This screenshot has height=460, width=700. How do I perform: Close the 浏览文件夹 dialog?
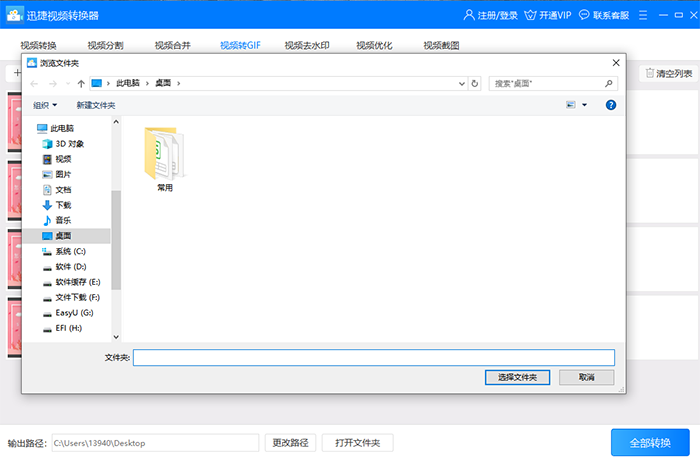[616, 63]
